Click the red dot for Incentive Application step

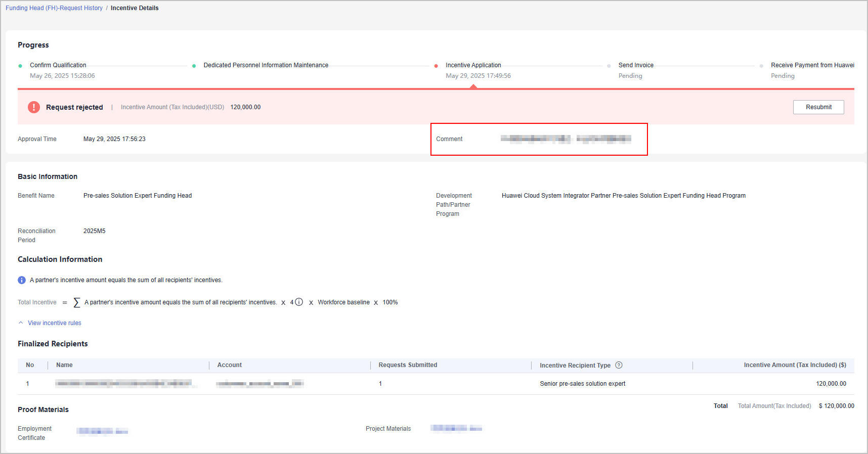click(436, 66)
